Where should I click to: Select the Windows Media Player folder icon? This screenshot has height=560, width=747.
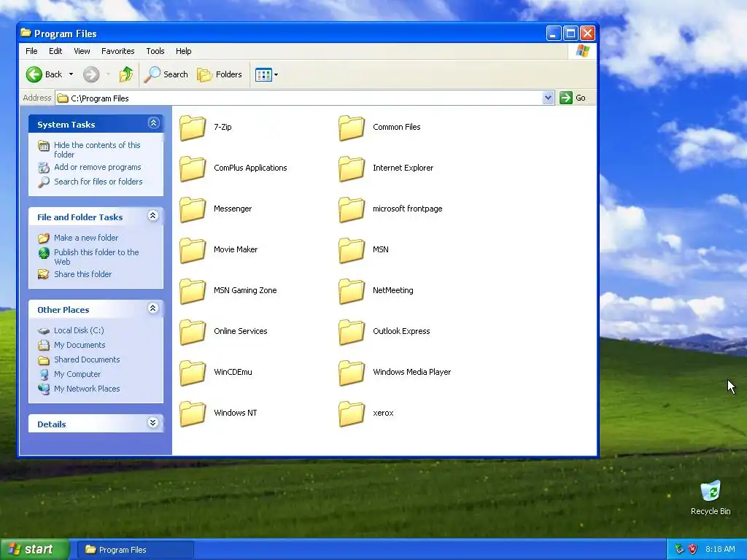[x=352, y=373]
